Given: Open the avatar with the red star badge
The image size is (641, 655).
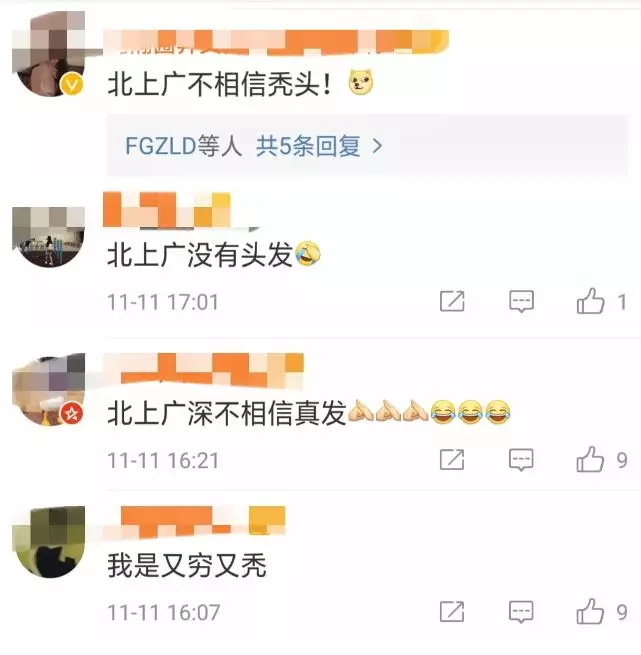Looking at the screenshot, I should coord(48,390).
